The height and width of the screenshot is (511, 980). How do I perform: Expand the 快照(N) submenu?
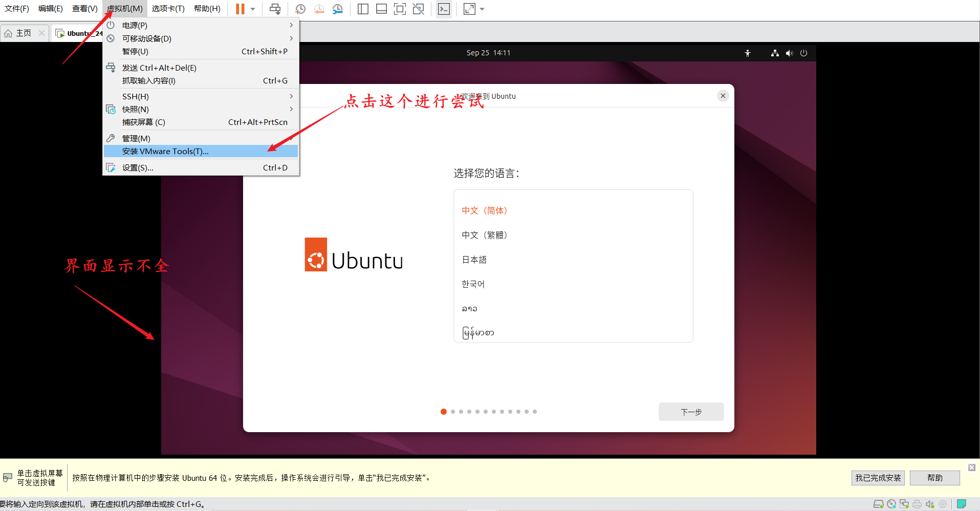201,109
